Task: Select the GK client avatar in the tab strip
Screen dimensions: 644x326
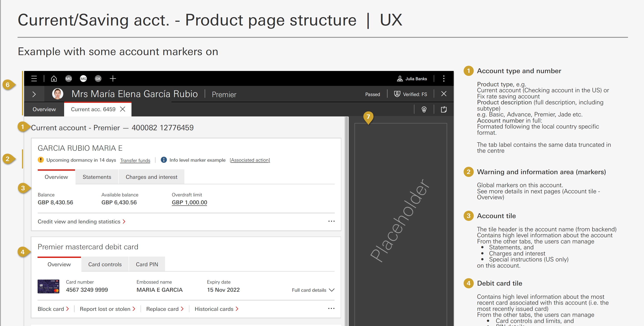Action: (x=98, y=78)
